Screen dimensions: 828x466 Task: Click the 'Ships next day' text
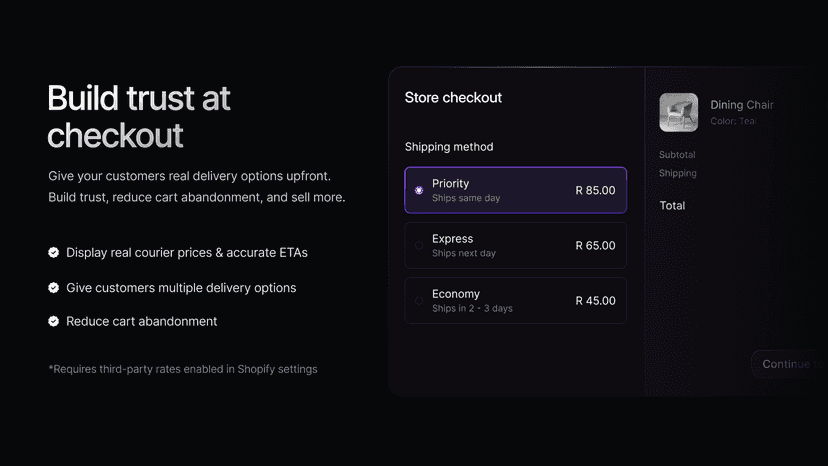click(x=464, y=253)
